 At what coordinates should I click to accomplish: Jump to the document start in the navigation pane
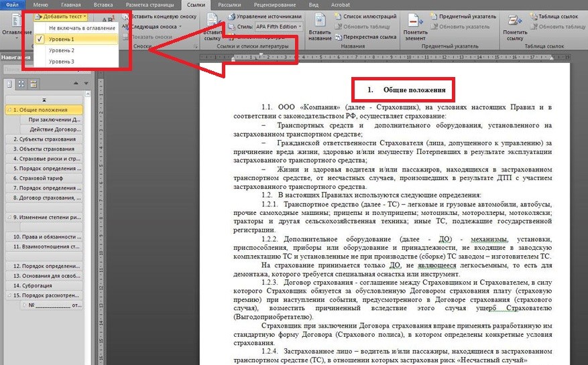[x=44, y=100]
